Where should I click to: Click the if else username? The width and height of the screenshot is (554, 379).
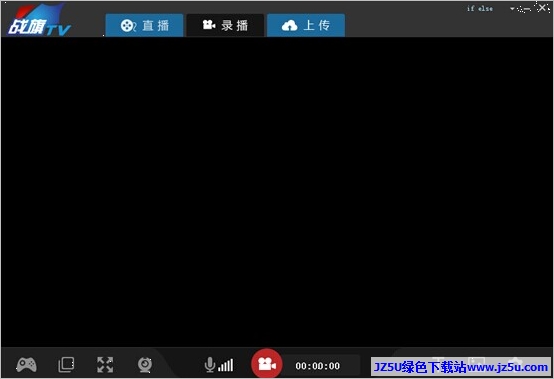(480, 8)
